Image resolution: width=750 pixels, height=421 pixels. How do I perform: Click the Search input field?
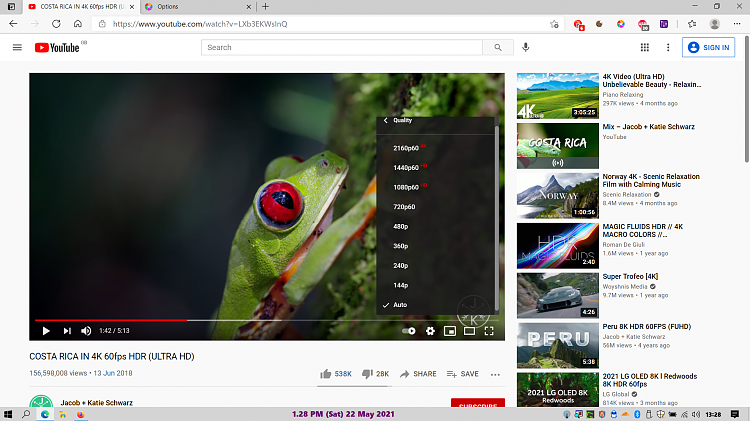click(342, 47)
